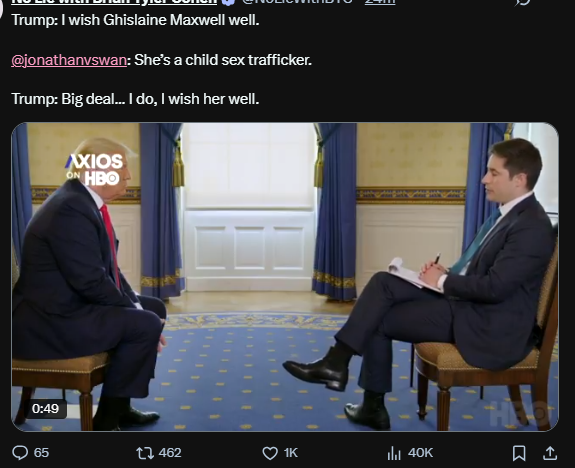Click the 40K views count
This screenshot has height=468, width=575.
(x=421, y=453)
